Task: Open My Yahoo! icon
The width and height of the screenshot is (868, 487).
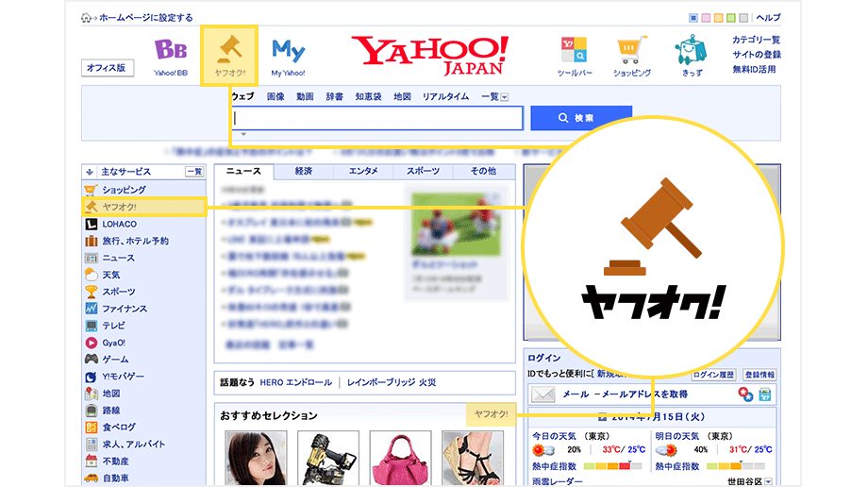Action: (288, 56)
